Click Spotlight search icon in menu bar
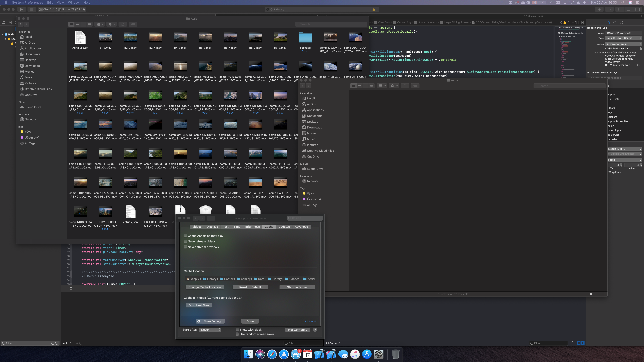Viewport: 644px width, 362px height. (623, 2)
